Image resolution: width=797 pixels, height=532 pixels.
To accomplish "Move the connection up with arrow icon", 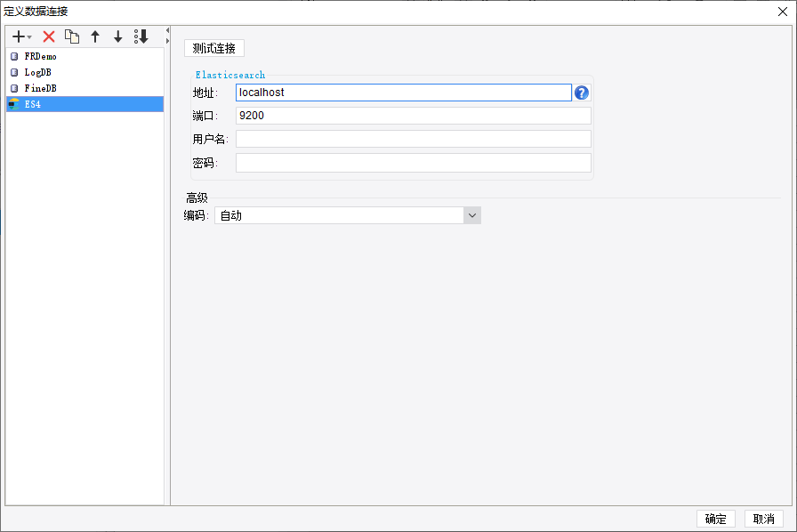I will (x=95, y=36).
